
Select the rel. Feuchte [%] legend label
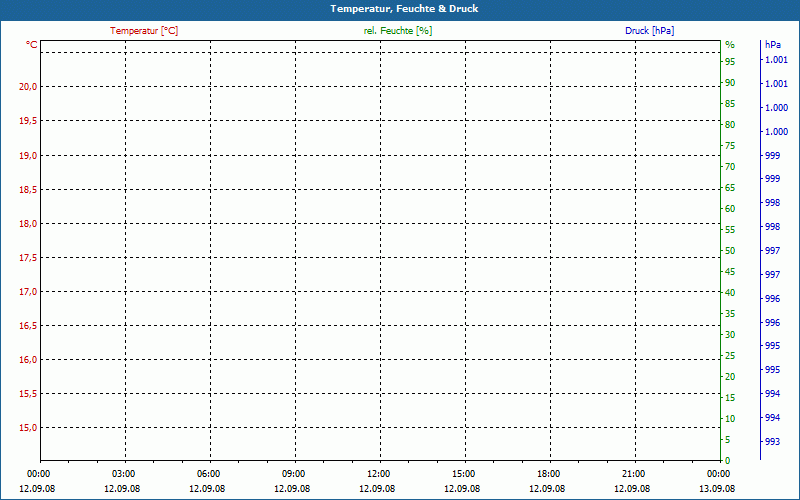point(398,31)
